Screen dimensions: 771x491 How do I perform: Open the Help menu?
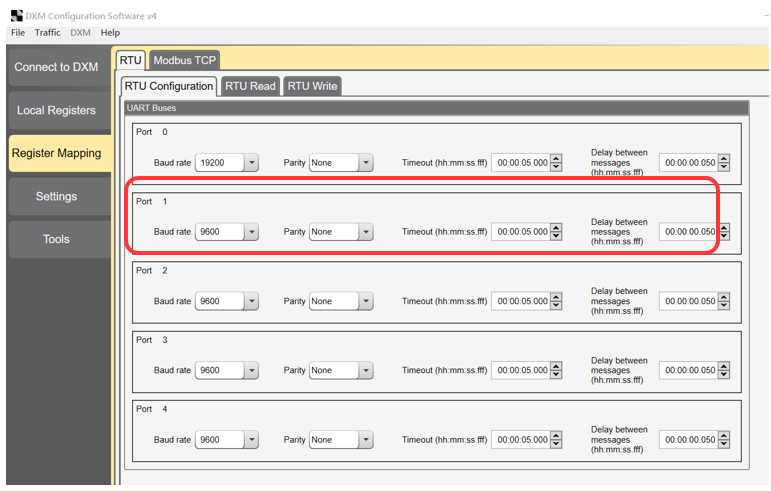[110, 33]
